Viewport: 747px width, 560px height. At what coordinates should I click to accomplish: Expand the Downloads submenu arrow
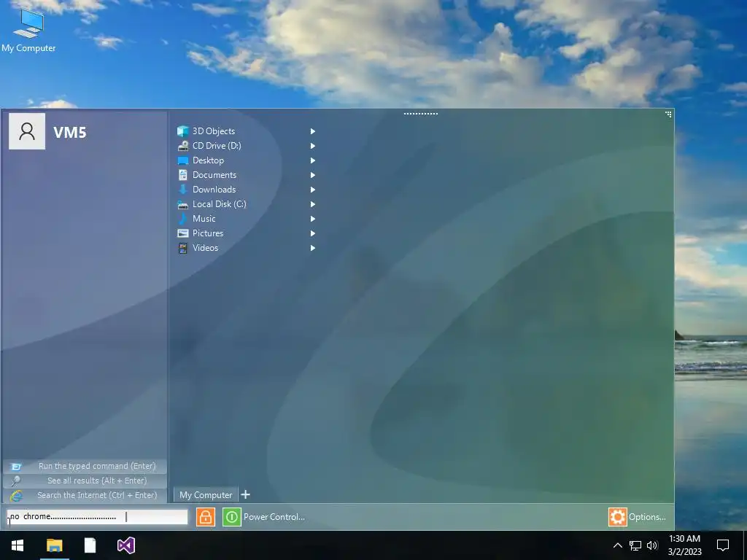(313, 190)
